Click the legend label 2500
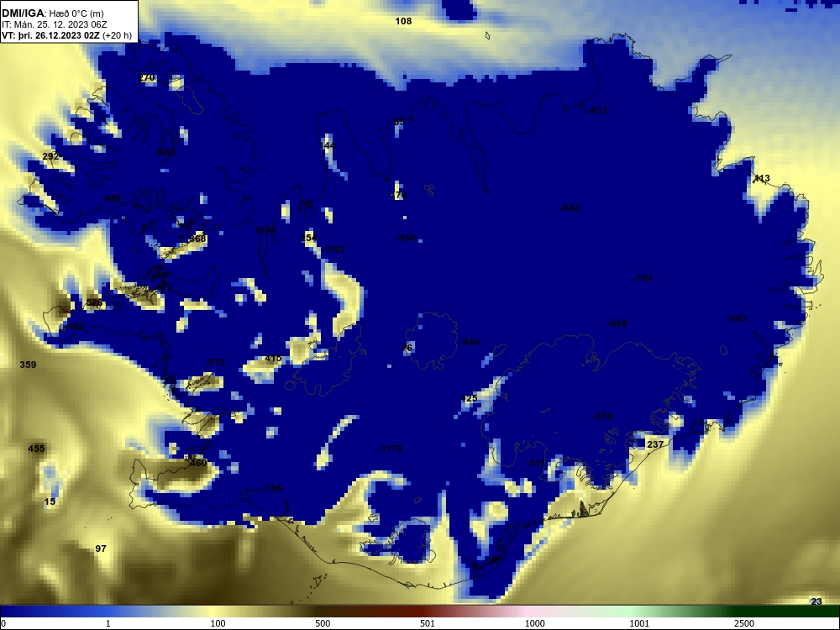Image resolution: width=840 pixels, height=630 pixels. [744, 623]
